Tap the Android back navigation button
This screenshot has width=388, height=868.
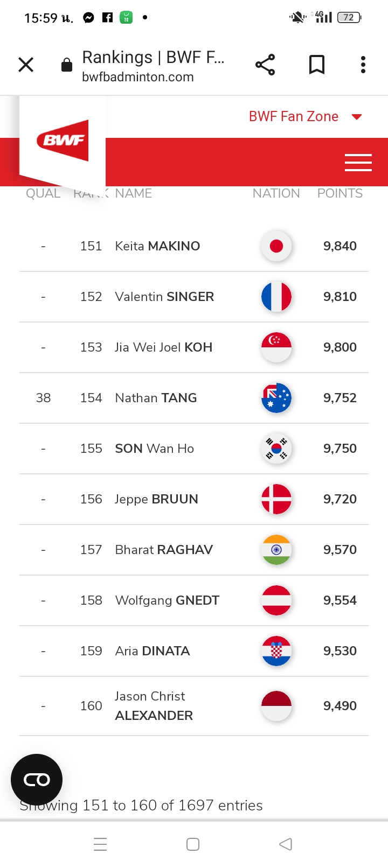coord(286,844)
